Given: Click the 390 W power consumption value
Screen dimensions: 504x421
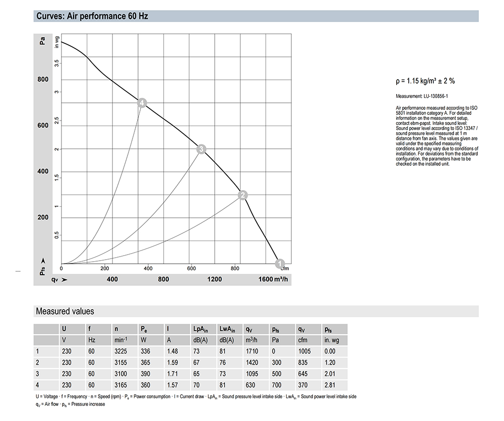Looking at the screenshot, I should (145, 375).
